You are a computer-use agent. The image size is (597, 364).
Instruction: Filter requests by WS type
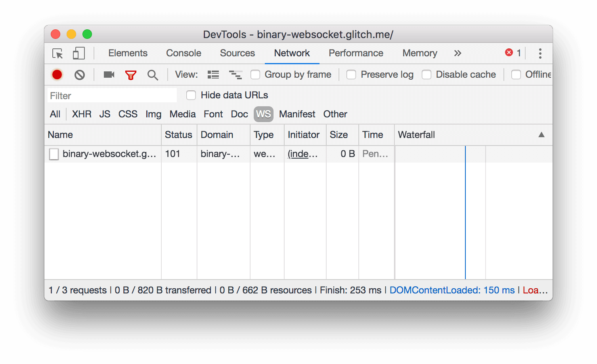pyautogui.click(x=263, y=114)
